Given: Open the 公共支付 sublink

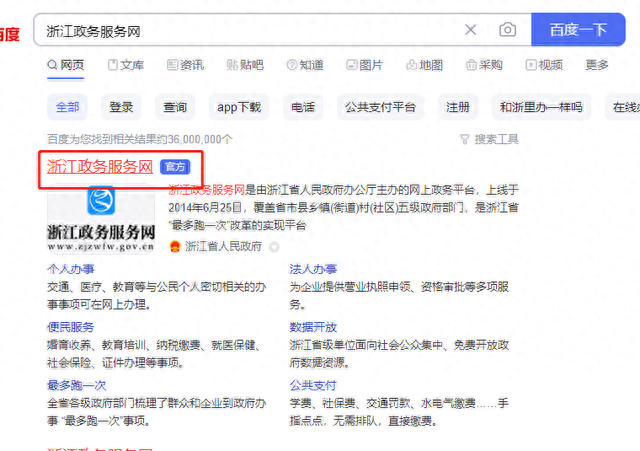Looking at the screenshot, I should click(313, 385).
